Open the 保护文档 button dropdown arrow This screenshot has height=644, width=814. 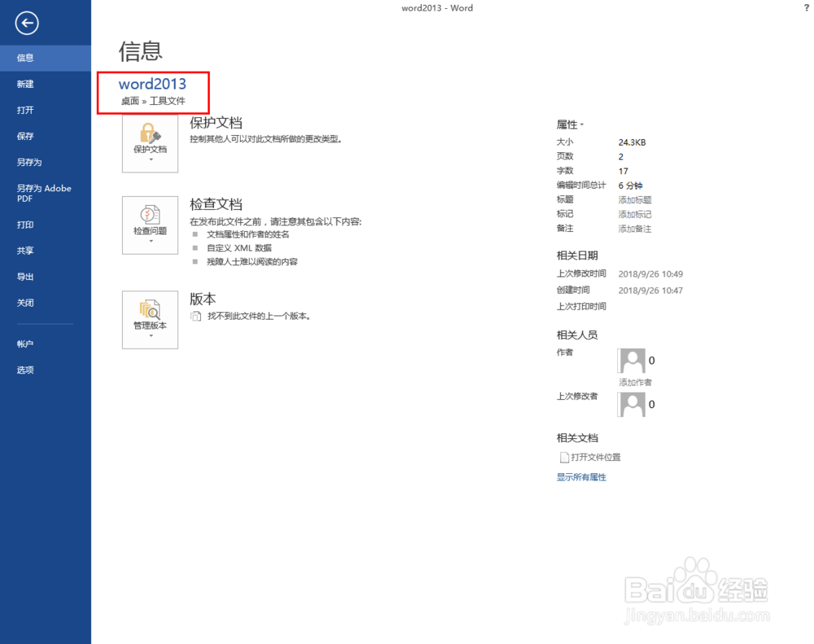150,160
